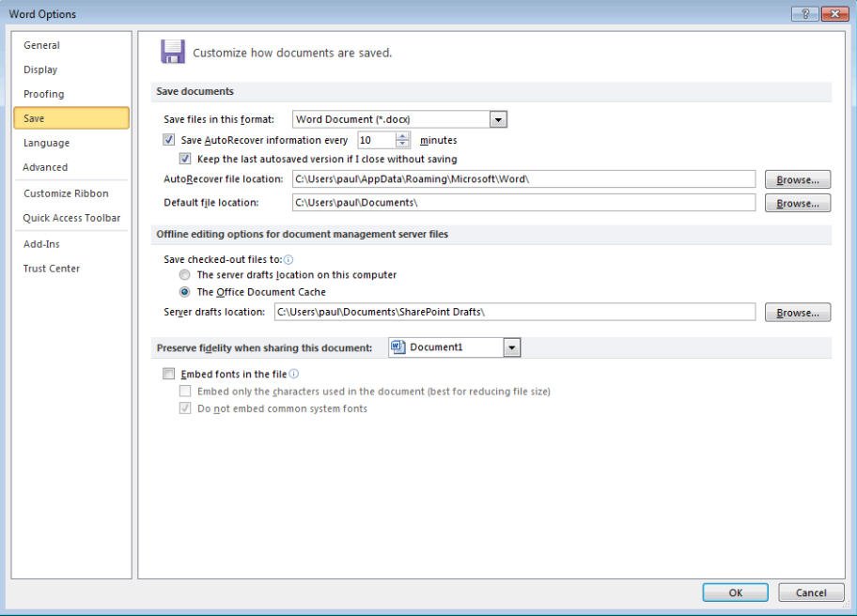
Task: Toggle Do not embed common system fonts
Action: [x=185, y=408]
